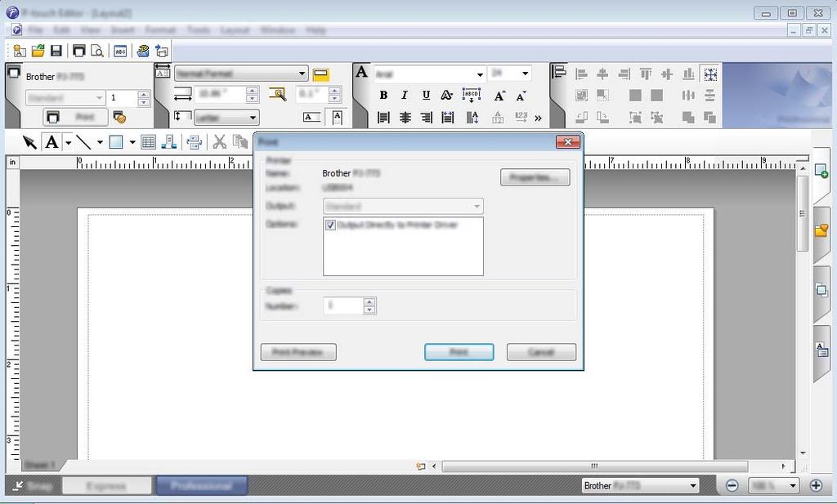Screen dimensions: 837x504
Task: Increase copies in the Print dialog stepper
Action: pos(369,302)
